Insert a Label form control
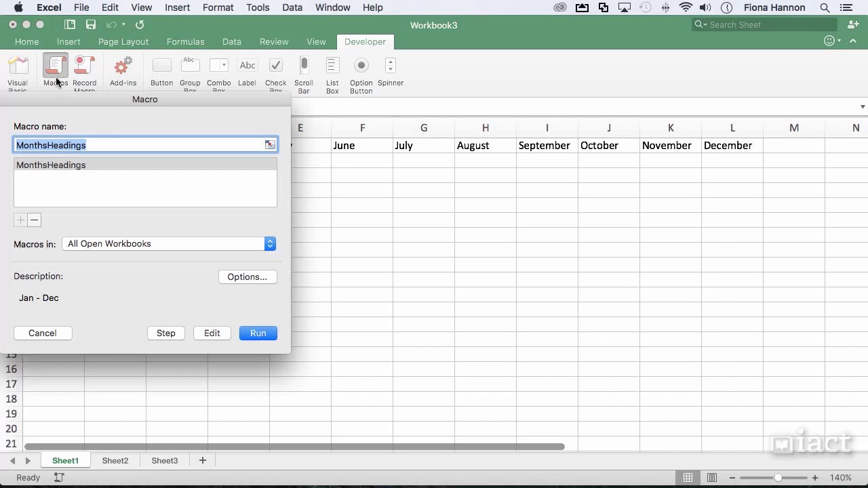This screenshot has width=868, height=488. 248,66
